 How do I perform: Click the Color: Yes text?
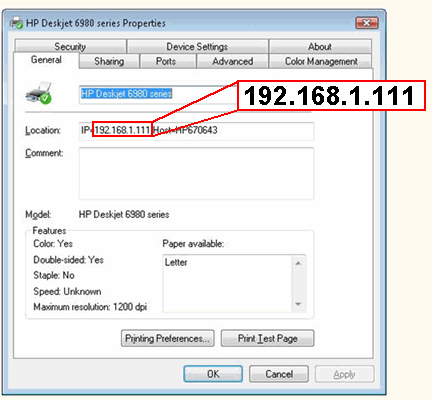tap(53, 244)
